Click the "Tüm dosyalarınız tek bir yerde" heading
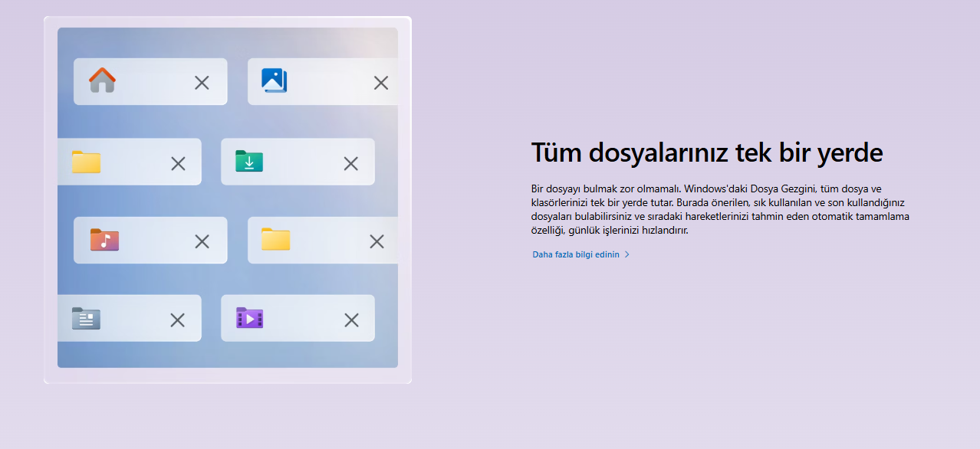Screen dimensions: 980x449 (x=707, y=152)
